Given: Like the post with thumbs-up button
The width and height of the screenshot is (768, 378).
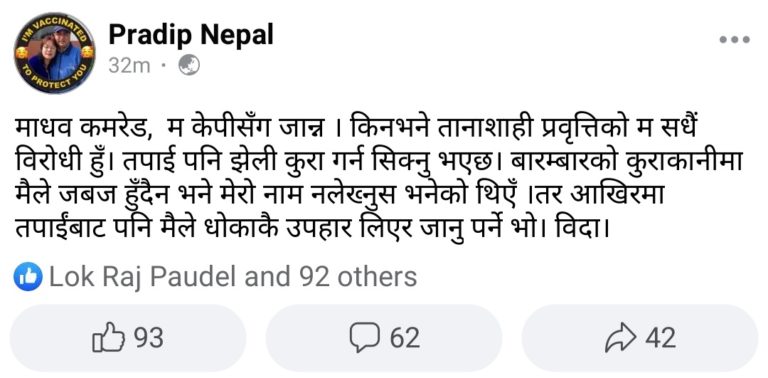Looking at the screenshot, I should pos(128,338).
